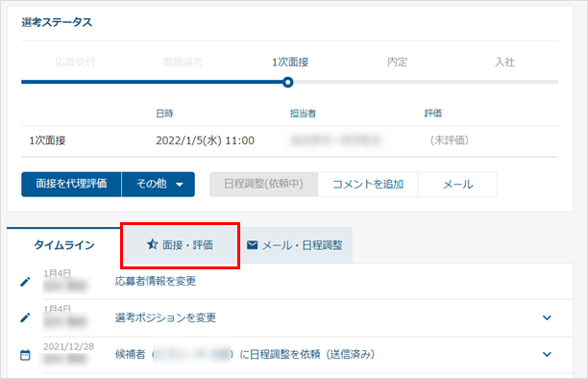Click the star icon on 面接・評価 tab
The height and width of the screenshot is (379, 588).
click(152, 244)
